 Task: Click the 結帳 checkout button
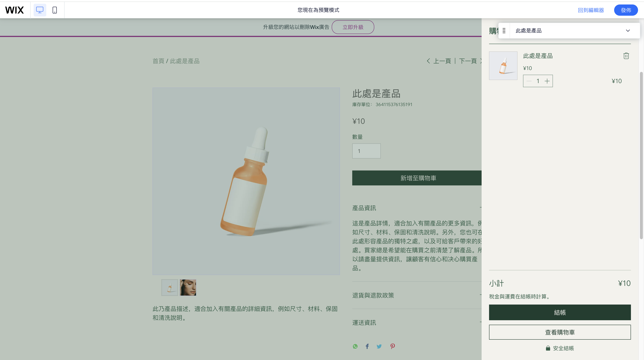tap(560, 312)
